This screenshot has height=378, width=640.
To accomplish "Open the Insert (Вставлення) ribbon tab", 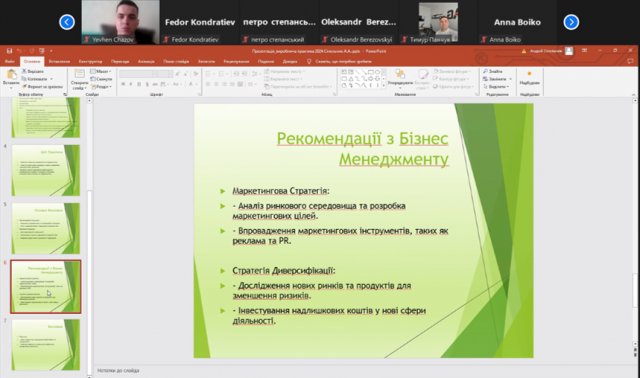I will click(59, 62).
